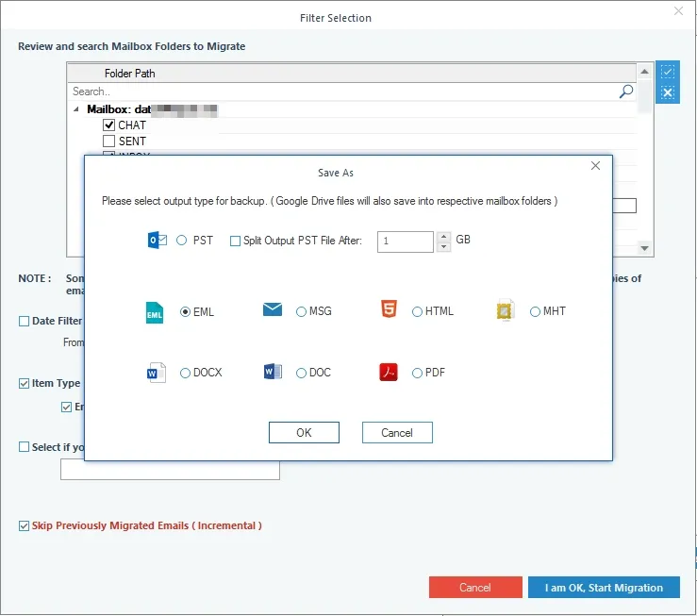Select the PDF radio button
This screenshot has height=616, width=697.
coord(417,373)
